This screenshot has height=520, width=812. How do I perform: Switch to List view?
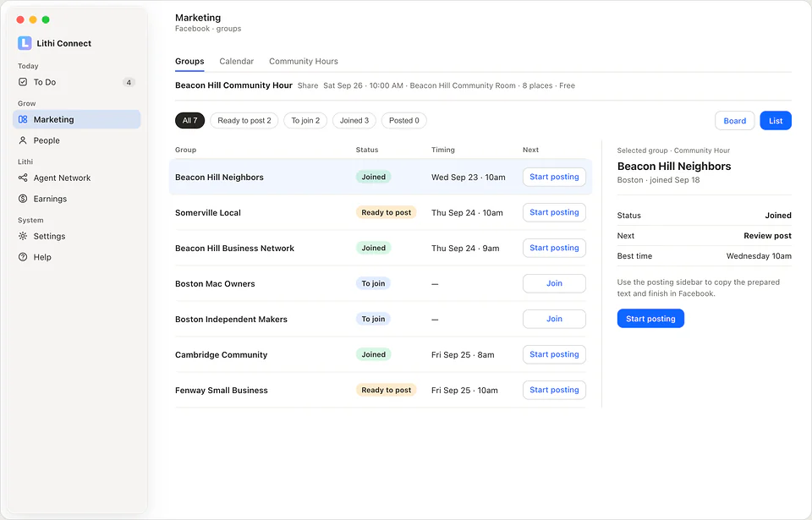776,121
